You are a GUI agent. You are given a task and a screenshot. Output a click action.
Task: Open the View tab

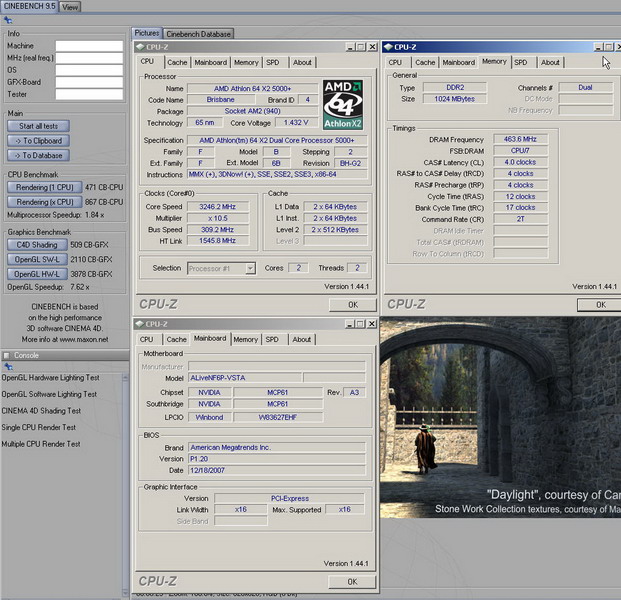click(x=70, y=6)
